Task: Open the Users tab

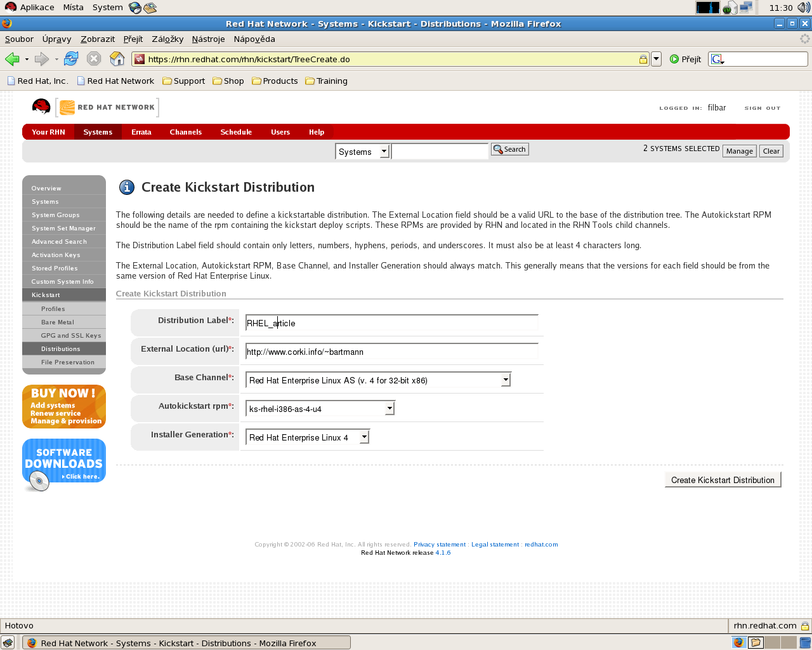Action: click(280, 132)
